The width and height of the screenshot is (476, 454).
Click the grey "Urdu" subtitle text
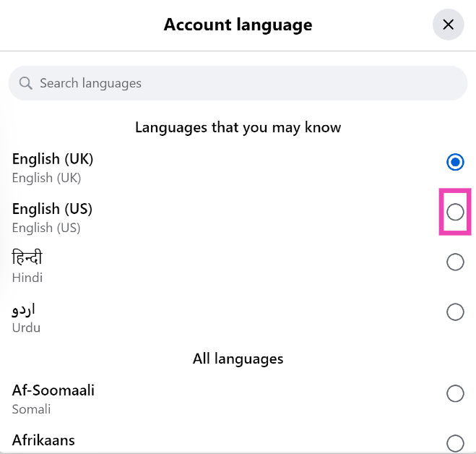26,327
